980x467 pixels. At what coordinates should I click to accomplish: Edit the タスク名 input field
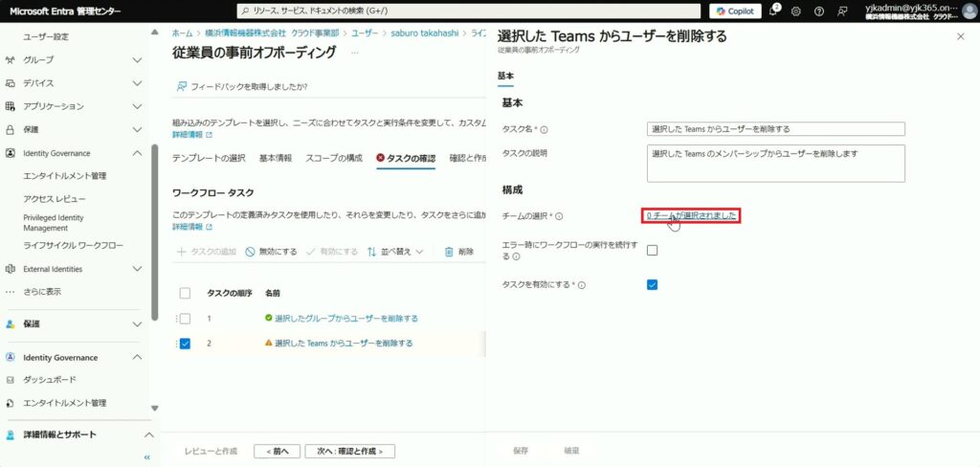775,129
